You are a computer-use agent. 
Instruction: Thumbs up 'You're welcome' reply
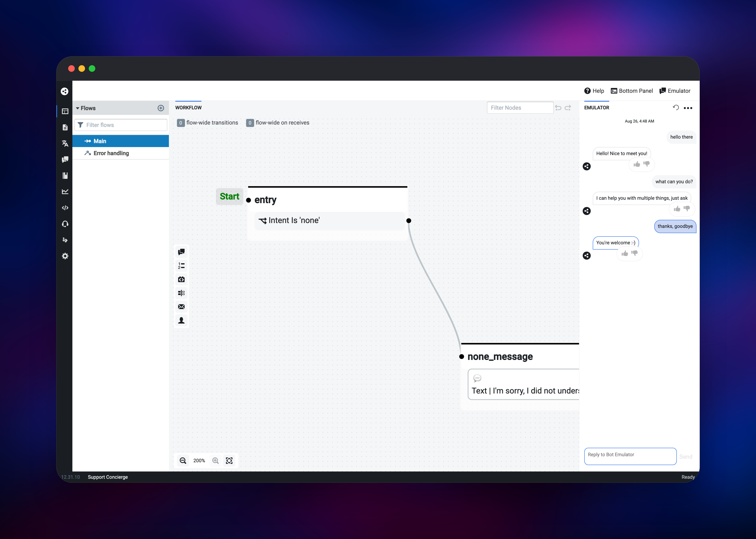click(x=625, y=254)
